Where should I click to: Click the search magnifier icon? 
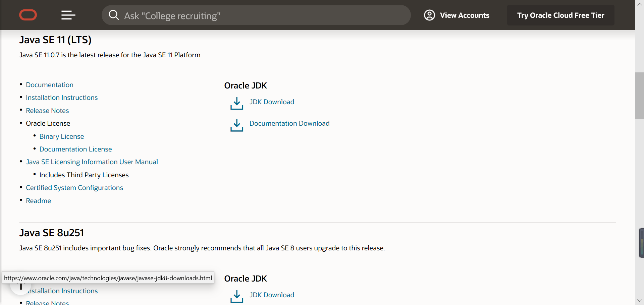pos(114,15)
